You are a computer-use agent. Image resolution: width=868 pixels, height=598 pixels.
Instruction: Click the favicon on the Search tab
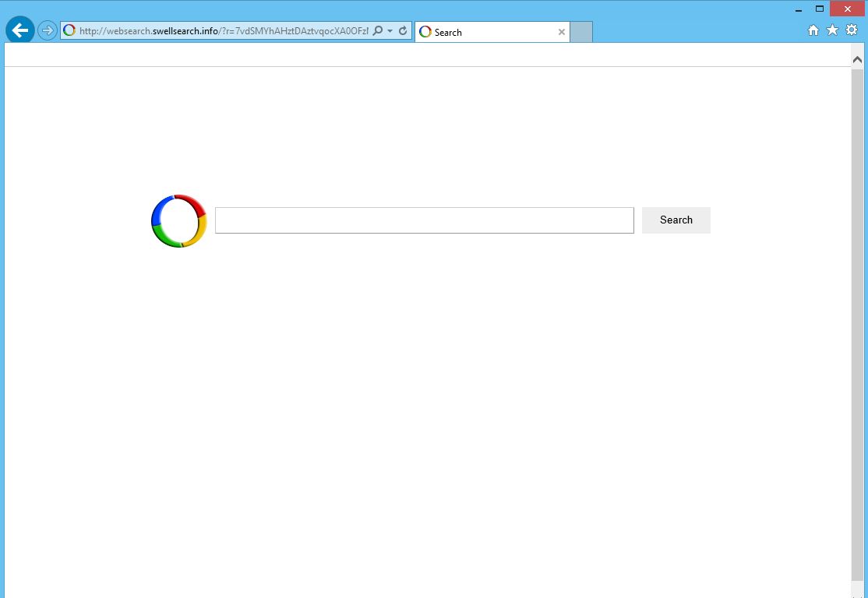pyautogui.click(x=425, y=32)
